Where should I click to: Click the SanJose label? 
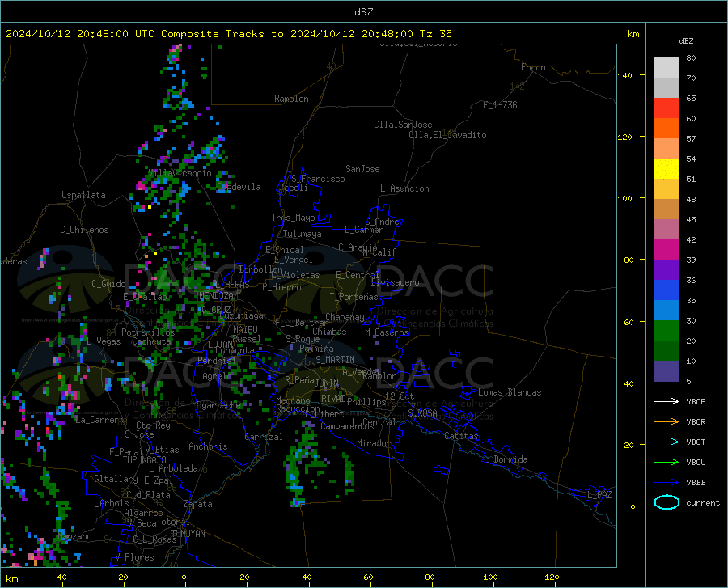pos(362,169)
